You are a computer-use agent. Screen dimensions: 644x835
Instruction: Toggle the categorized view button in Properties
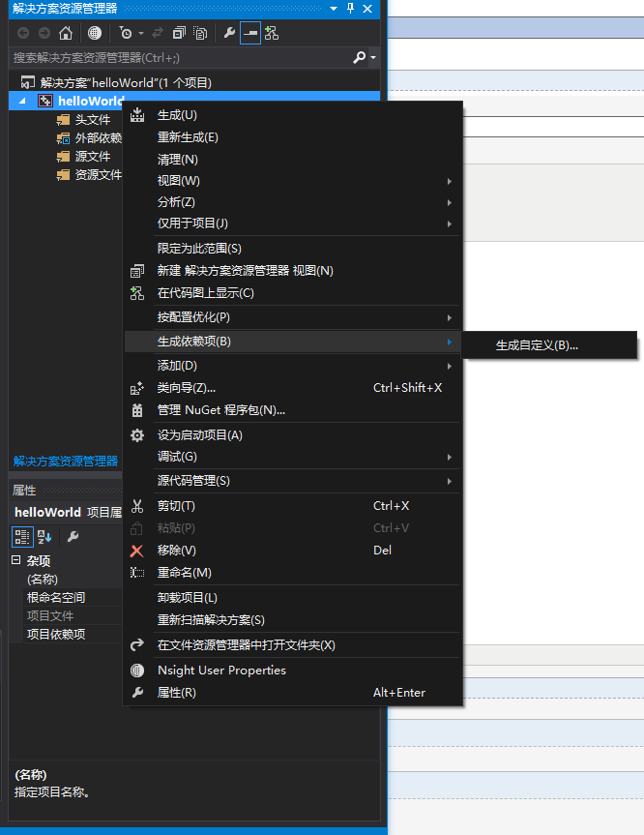pos(22,537)
